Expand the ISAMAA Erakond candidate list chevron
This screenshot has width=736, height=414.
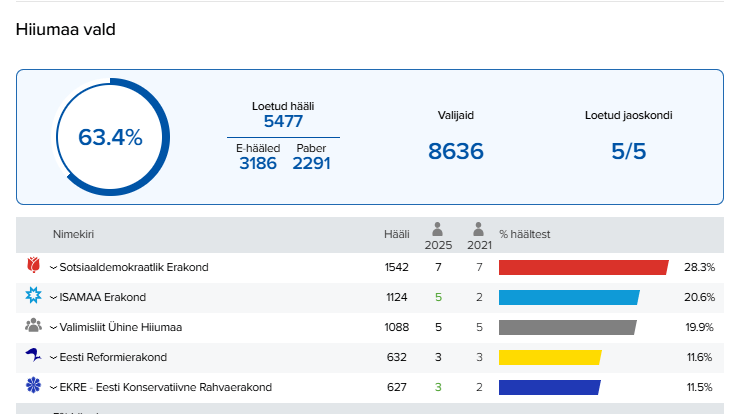click(x=53, y=298)
